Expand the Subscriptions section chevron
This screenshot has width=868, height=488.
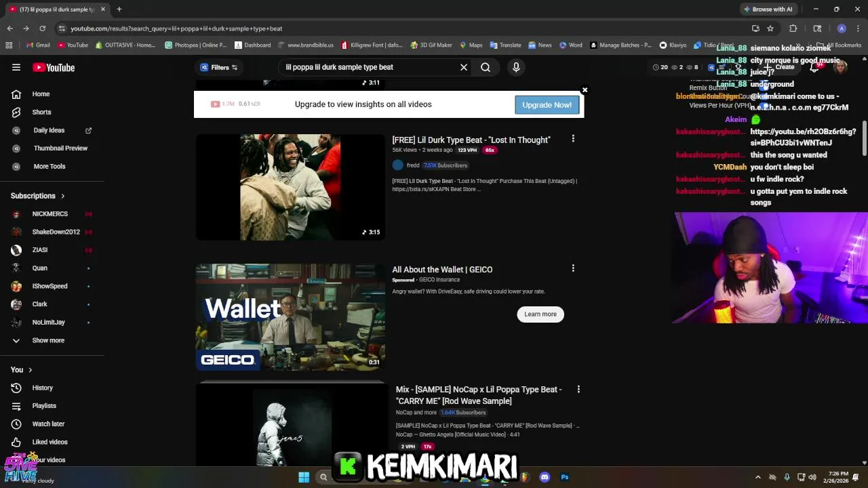point(63,196)
